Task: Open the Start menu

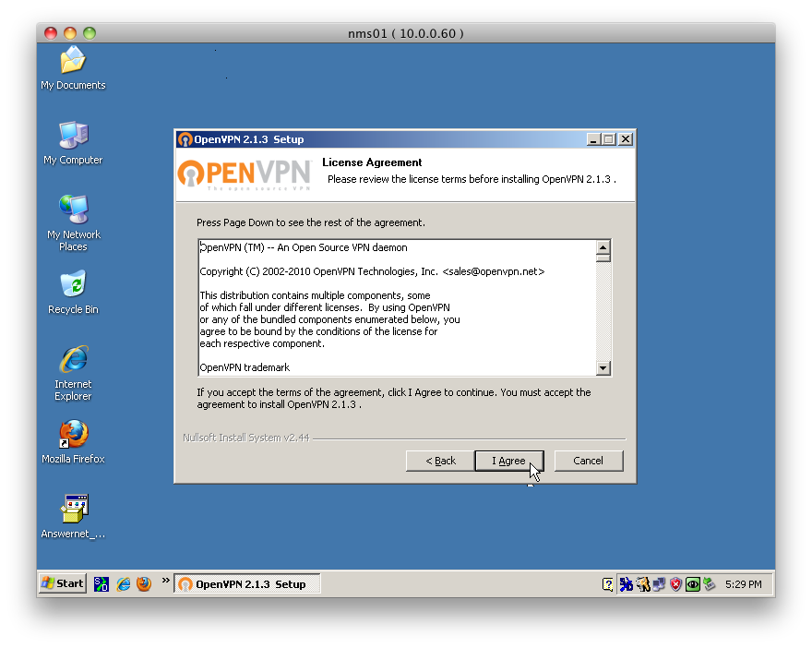Action: tap(63, 583)
